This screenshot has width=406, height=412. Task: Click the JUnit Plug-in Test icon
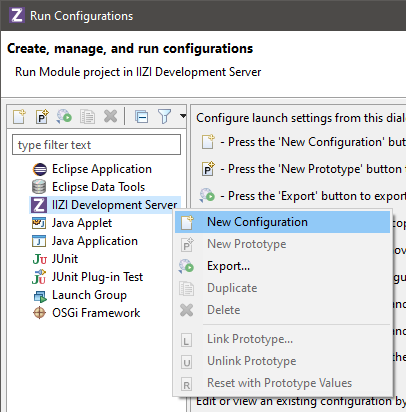[39, 277]
